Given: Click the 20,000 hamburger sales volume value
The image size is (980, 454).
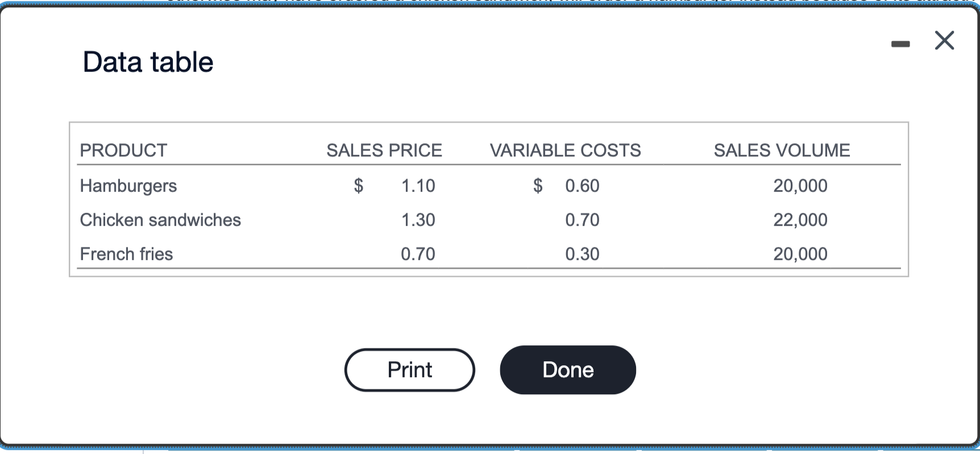Looking at the screenshot, I should [x=800, y=185].
